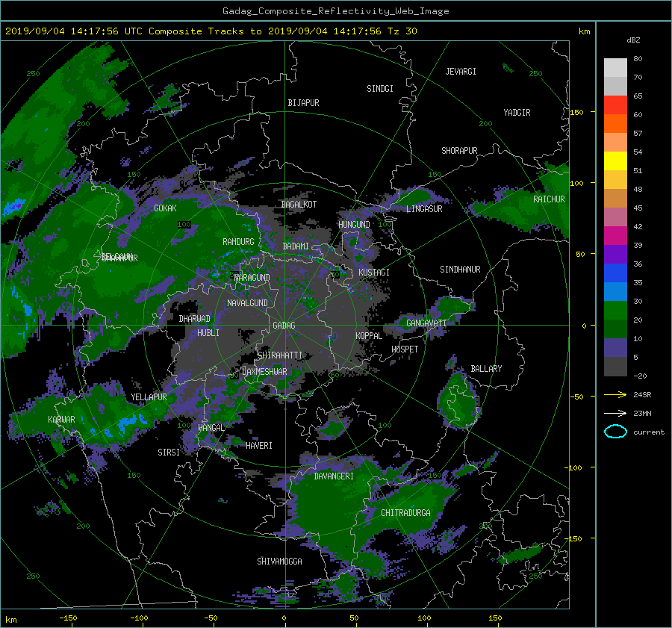The width and height of the screenshot is (672, 628).
Task: Click the yellow 24SR track arrow icon
Action: [615, 394]
